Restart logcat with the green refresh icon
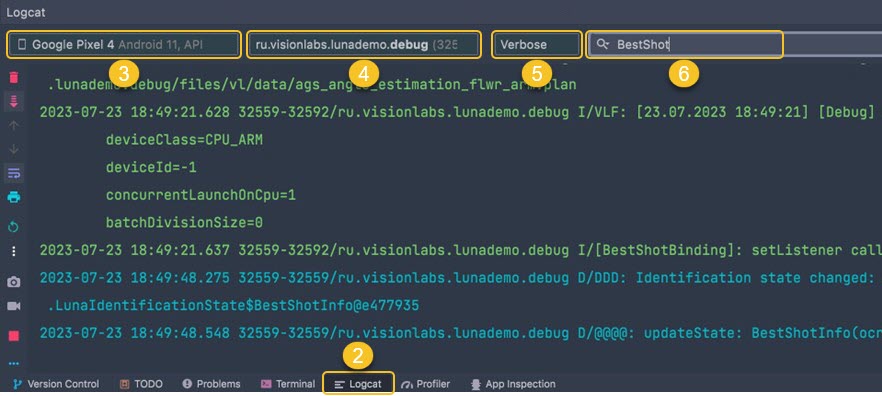 tap(14, 227)
